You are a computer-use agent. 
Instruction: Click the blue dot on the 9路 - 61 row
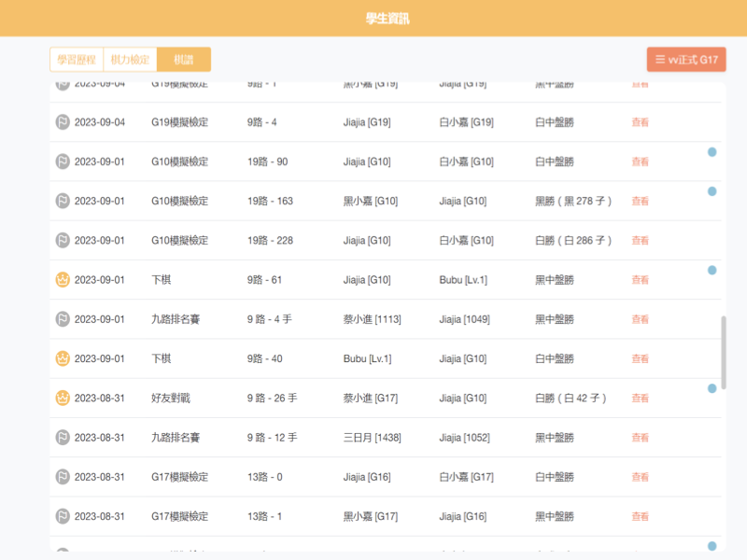(712, 270)
